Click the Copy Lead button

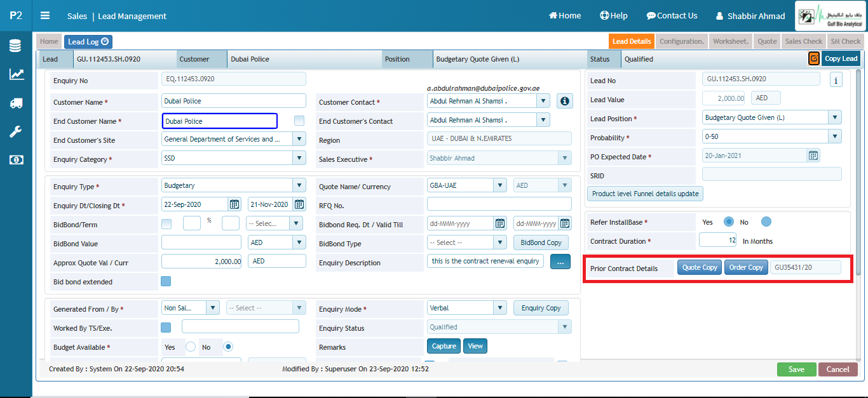(841, 58)
